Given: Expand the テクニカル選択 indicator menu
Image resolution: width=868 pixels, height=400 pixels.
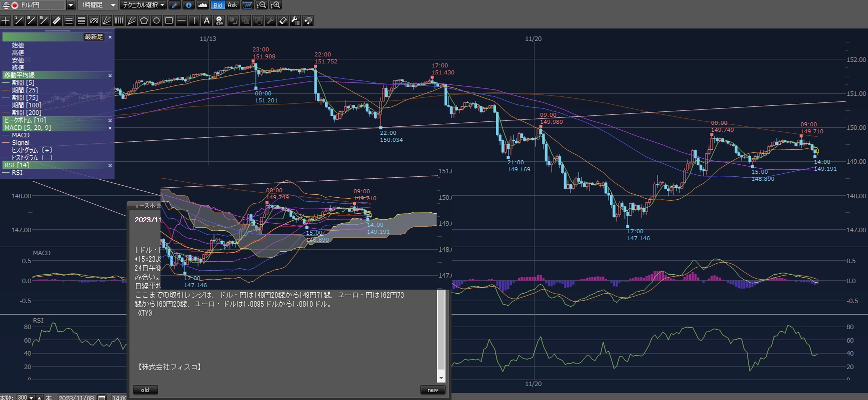Looking at the screenshot, I should (x=143, y=5).
